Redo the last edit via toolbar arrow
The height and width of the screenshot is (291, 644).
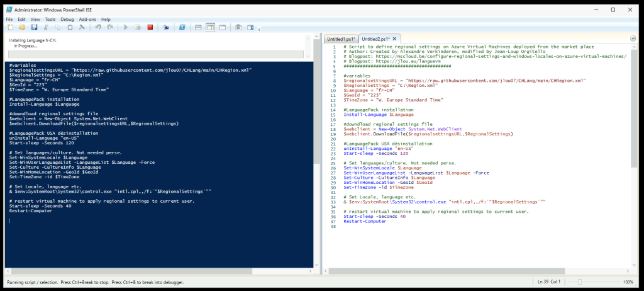109,28
